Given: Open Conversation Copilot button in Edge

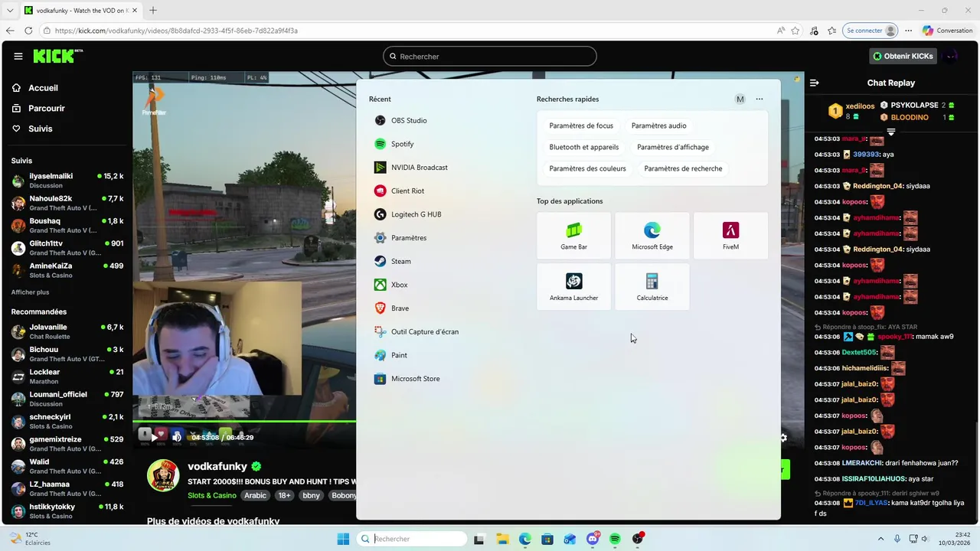Looking at the screenshot, I should click(947, 31).
